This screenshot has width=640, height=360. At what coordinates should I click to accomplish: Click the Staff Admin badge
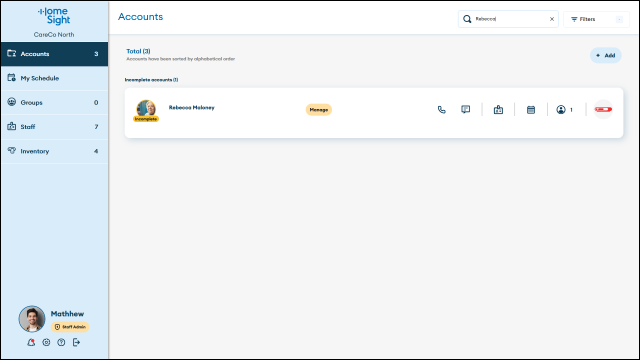click(70, 327)
